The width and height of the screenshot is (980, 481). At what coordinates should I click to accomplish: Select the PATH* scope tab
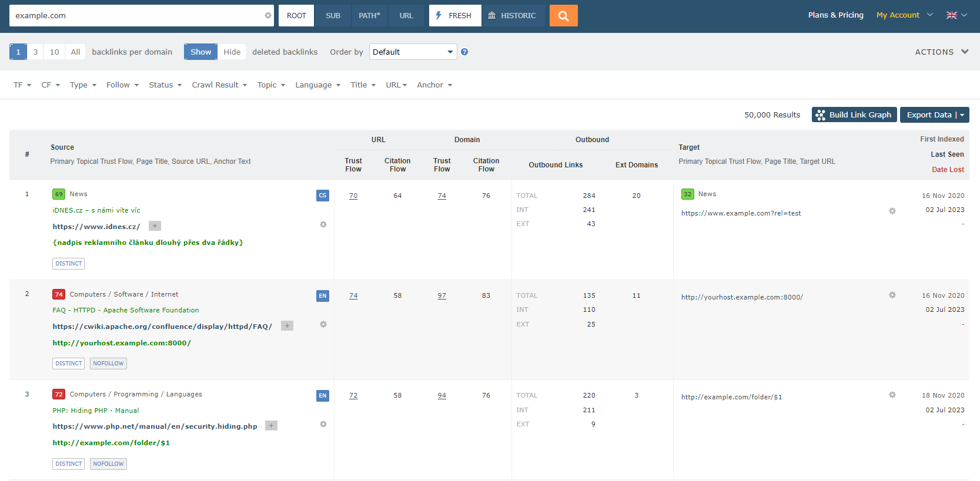click(369, 16)
